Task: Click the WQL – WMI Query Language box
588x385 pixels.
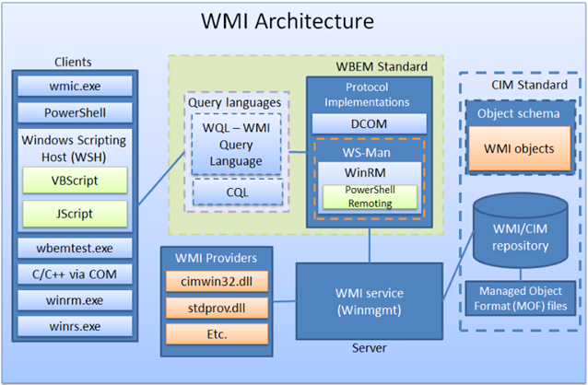Action: pyautogui.click(x=236, y=145)
